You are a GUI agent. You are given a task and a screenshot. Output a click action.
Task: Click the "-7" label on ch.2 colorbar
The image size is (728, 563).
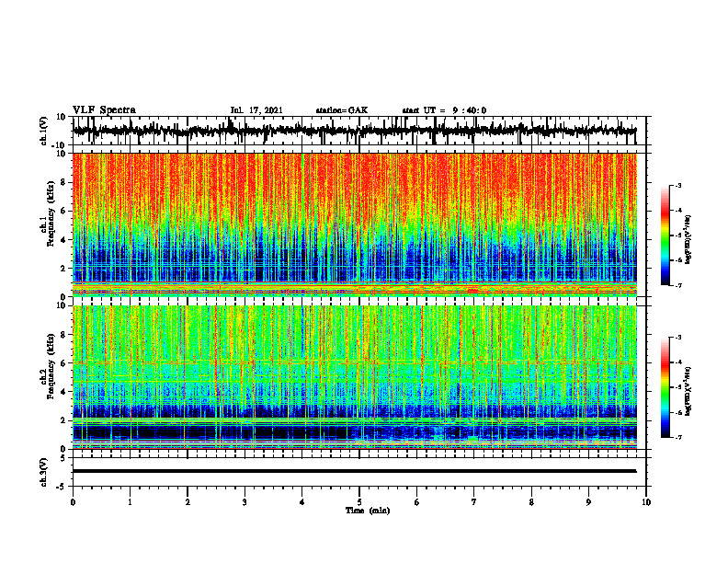point(678,438)
